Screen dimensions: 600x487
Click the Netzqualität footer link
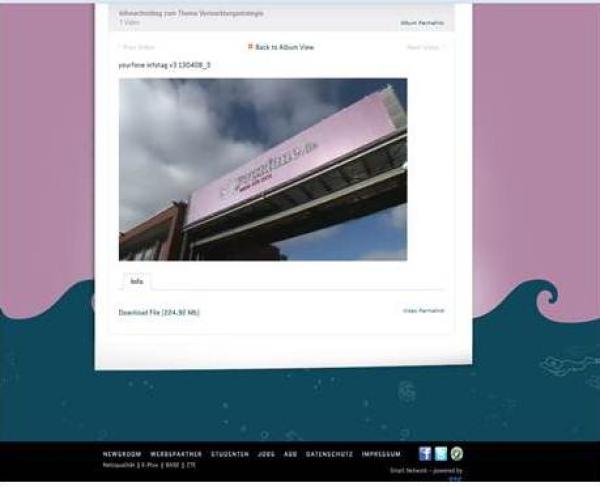[x=121, y=465]
